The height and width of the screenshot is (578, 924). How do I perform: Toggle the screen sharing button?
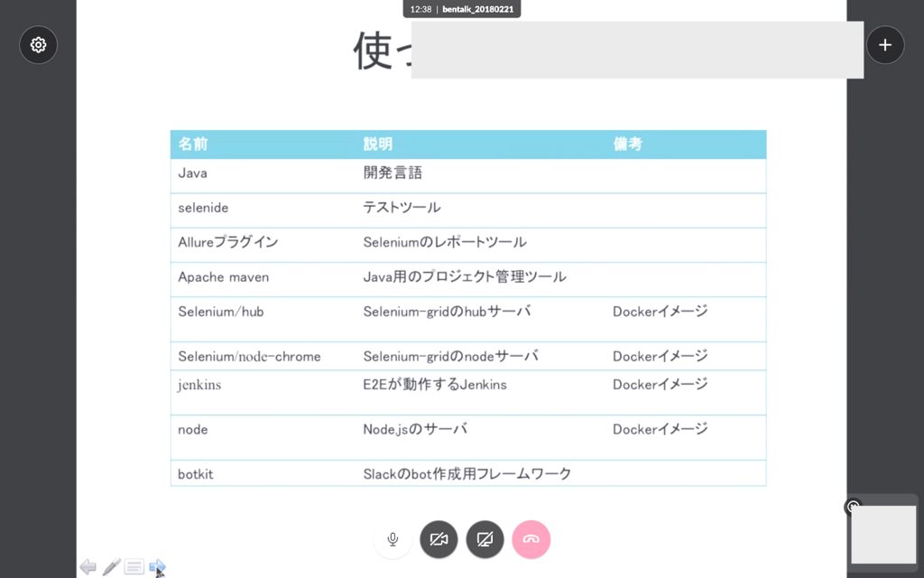(485, 539)
